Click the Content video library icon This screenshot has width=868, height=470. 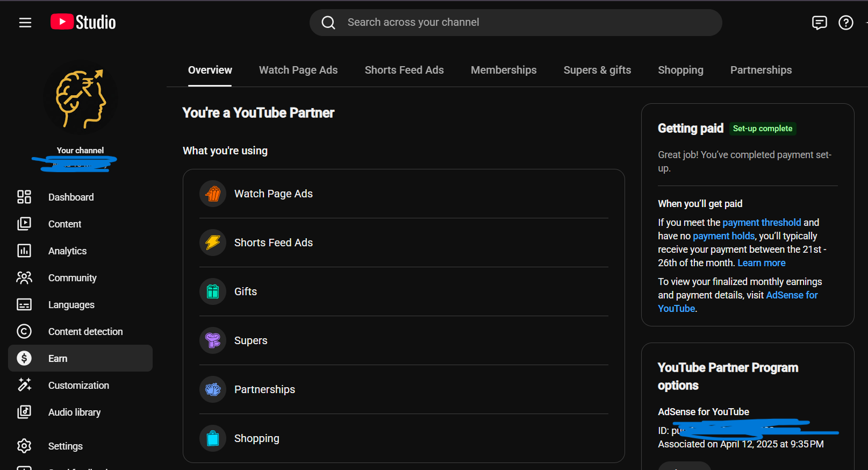point(24,224)
